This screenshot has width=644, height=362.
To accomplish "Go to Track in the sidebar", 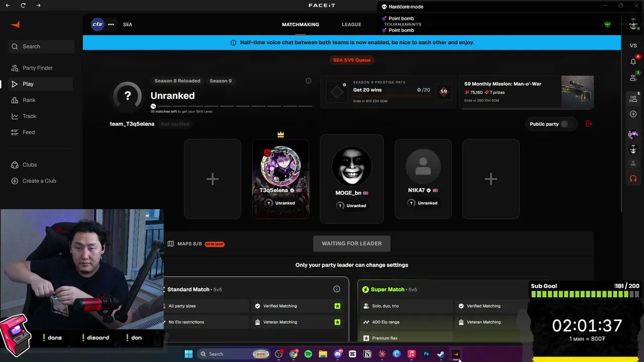I will pos(29,116).
